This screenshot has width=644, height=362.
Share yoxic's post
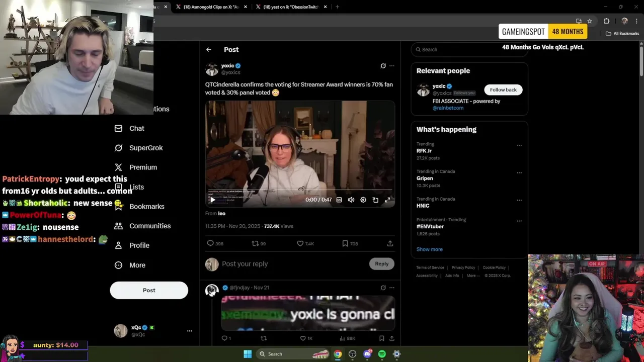click(390, 243)
